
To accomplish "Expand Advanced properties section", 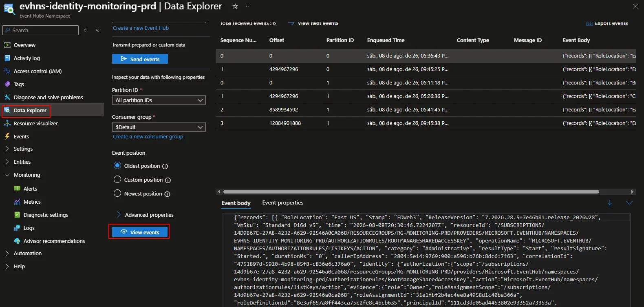I will tap(146, 215).
